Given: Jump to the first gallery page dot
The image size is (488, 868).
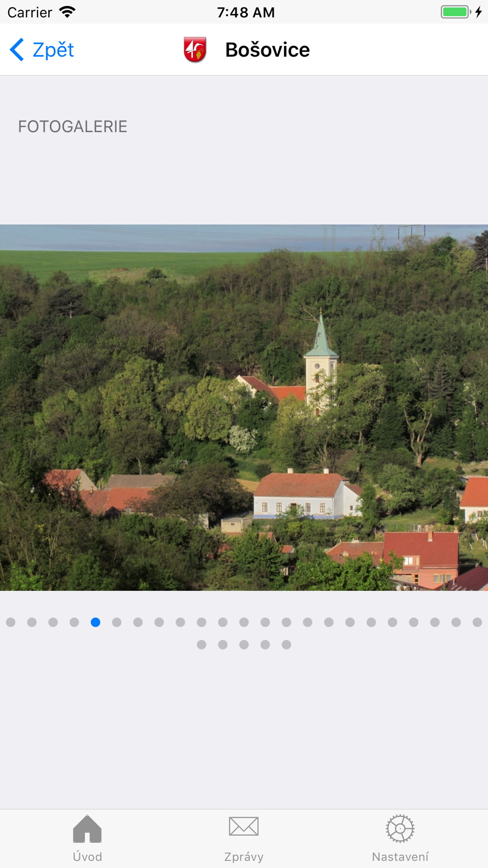Looking at the screenshot, I should tap(11, 622).
